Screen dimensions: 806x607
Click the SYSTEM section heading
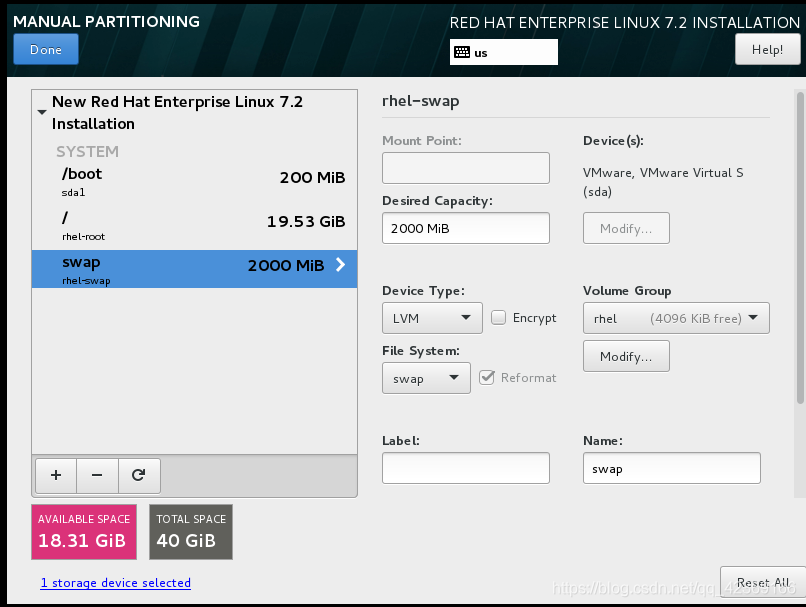click(x=87, y=152)
